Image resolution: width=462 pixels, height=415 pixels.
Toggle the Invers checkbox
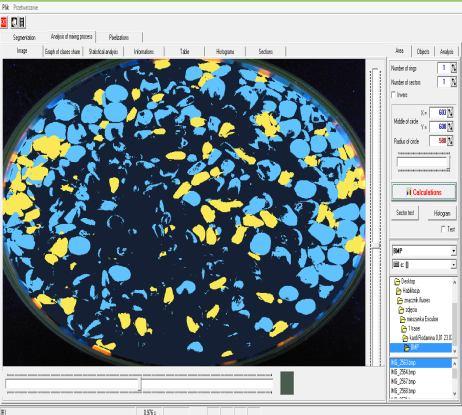(394, 95)
